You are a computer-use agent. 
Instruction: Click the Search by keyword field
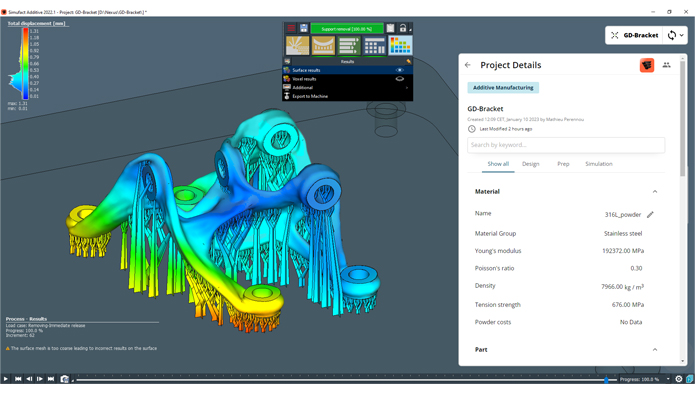tap(566, 145)
